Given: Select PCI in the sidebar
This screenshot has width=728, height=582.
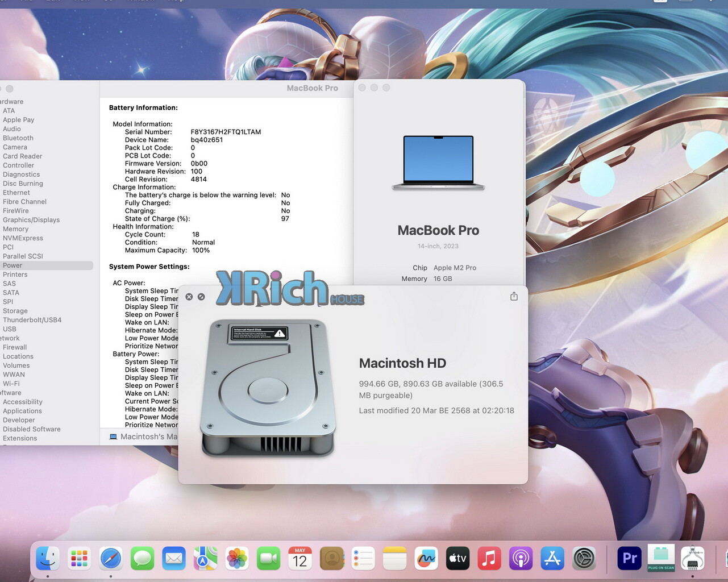Looking at the screenshot, I should click(x=8, y=247).
